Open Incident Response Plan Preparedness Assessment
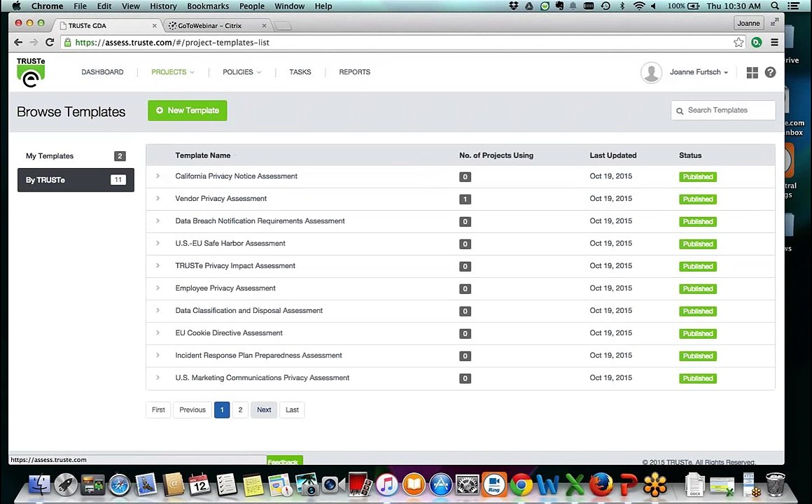 (x=258, y=356)
